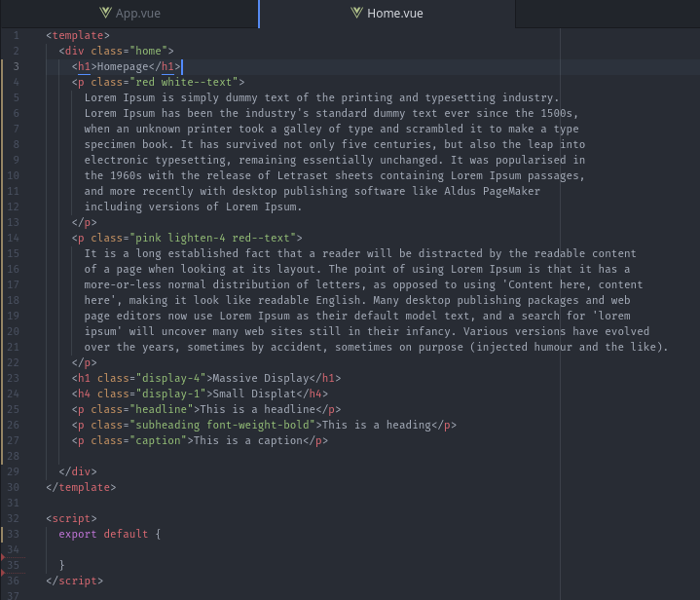This screenshot has width=700, height=600.
Task: Click the "default" keyword
Action: [126, 535]
